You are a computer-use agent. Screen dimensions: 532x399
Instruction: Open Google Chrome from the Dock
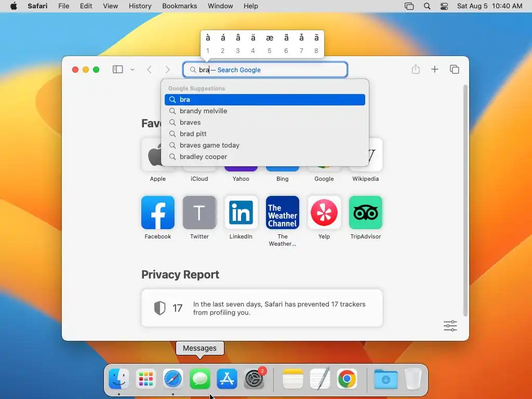tap(347, 379)
